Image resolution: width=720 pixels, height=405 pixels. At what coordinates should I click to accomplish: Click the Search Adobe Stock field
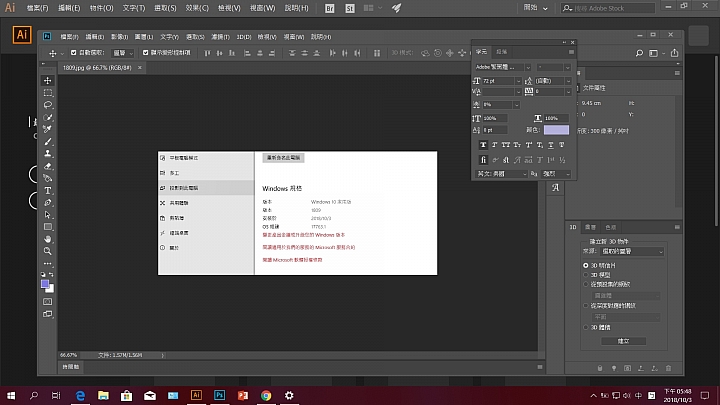click(x=608, y=8)
